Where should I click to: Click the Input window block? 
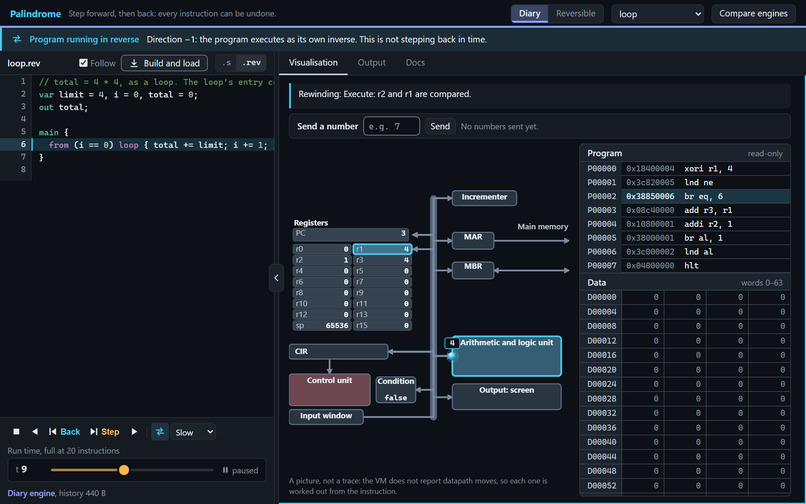coord(326,417)
